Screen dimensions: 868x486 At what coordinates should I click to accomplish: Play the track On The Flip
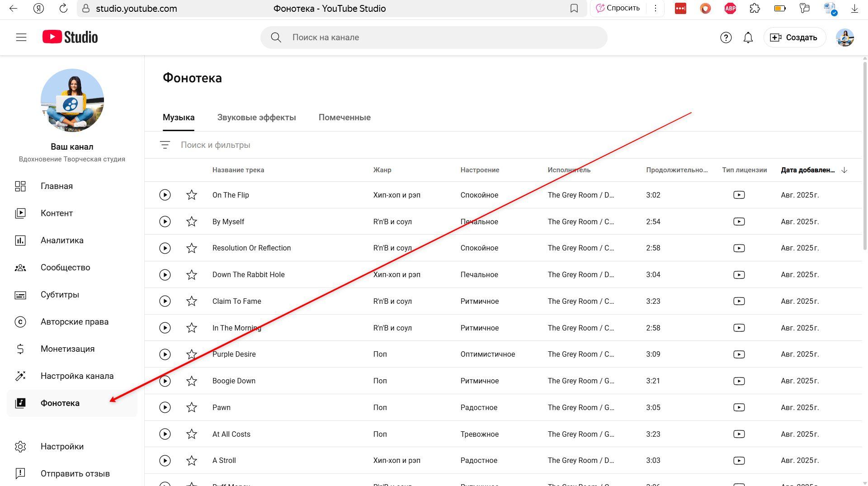click(x=165, y=195)
